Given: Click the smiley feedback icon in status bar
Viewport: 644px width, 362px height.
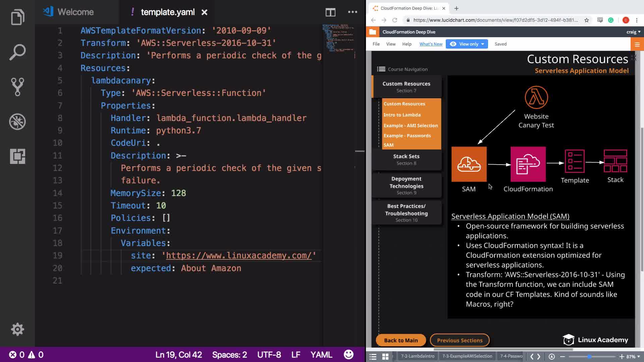Looking at the screenshot, I should click(x=348, y=355).
